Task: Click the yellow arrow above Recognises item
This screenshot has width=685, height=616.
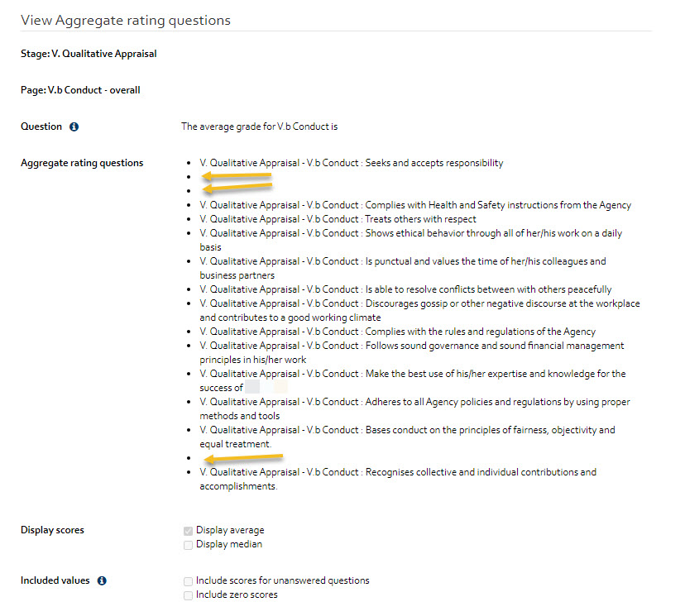Action: click(x=243, y=458)
